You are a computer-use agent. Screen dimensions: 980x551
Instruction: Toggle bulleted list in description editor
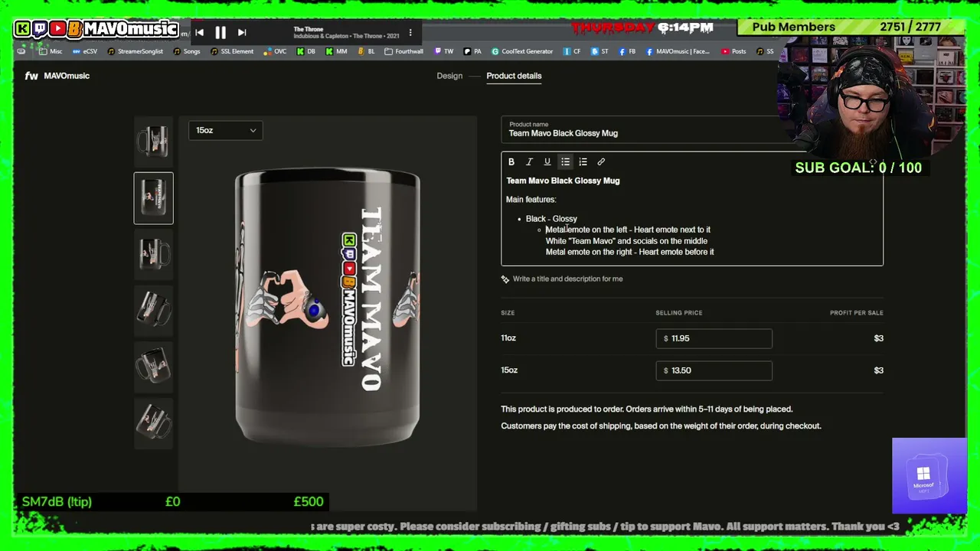coord(565,162)
